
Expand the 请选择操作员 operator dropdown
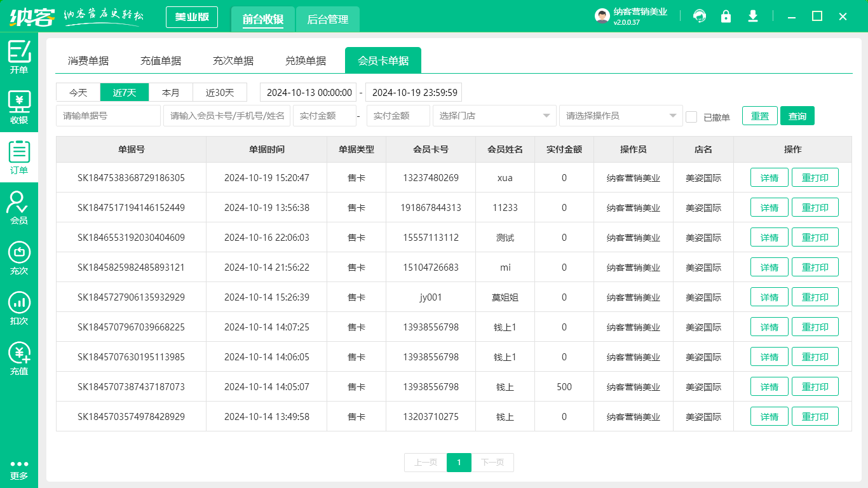621,116
